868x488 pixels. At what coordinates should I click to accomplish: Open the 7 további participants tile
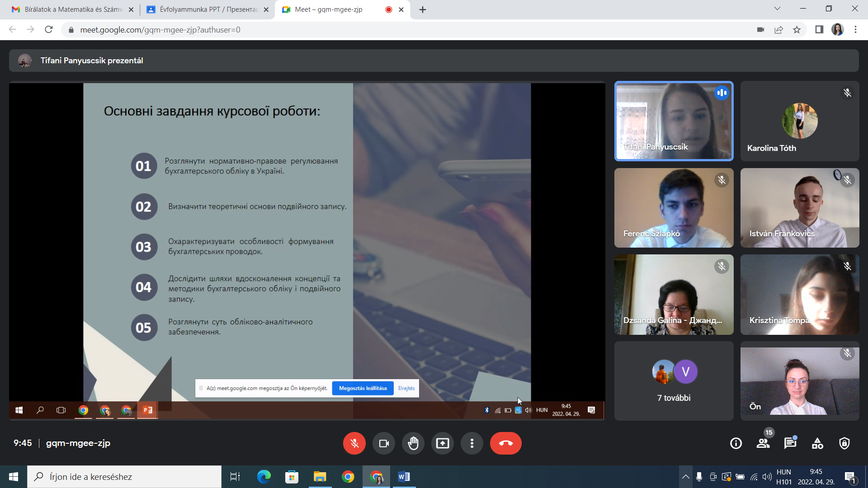674,381
